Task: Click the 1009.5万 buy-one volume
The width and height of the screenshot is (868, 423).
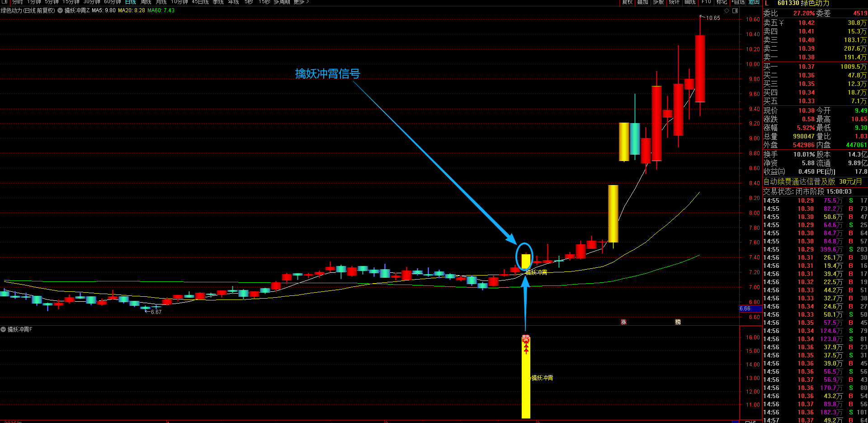Action: tap(854, 67)
